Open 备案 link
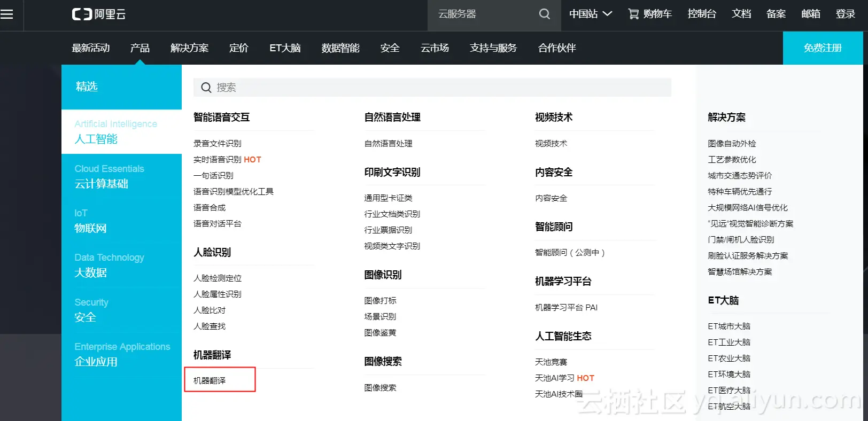 pos(776,14)
